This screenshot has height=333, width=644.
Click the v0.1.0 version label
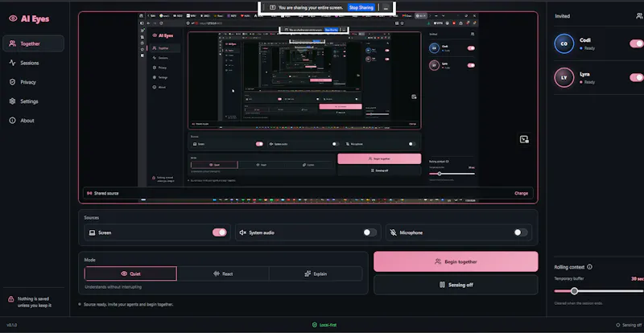click(11, 325)
